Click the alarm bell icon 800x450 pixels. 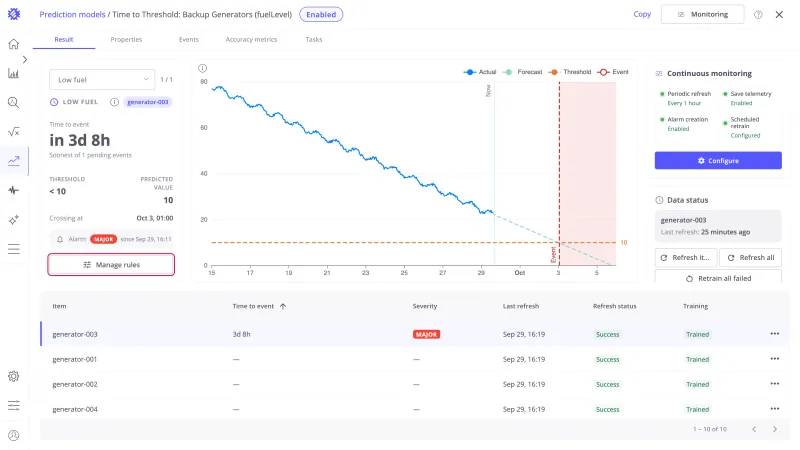pos(60,239)
